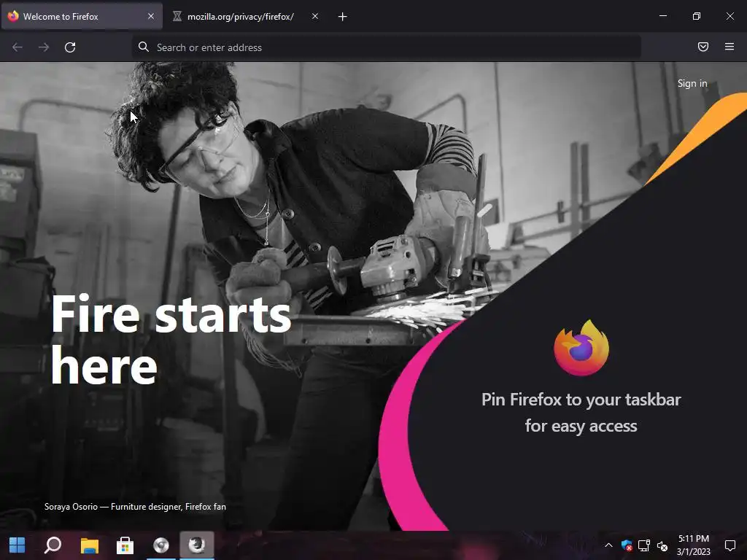The image size is (747, 560).
Task: Open the notification center icon
Action: tap(729, 545)
